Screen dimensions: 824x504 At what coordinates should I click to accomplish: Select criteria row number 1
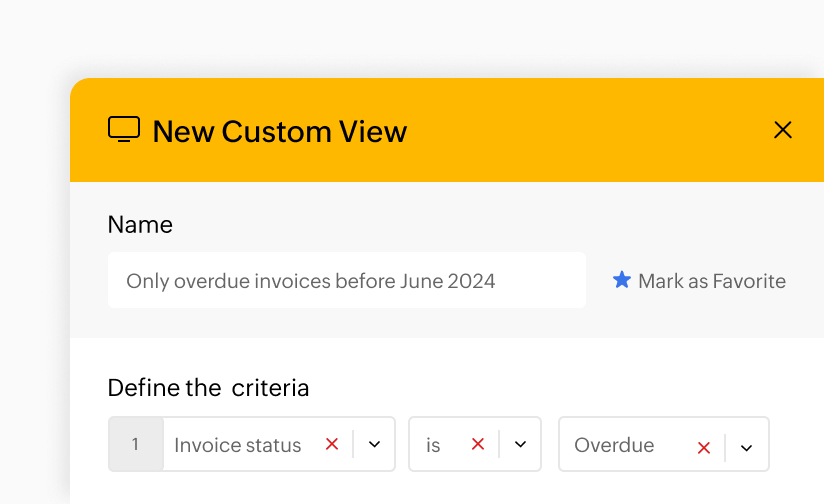(136, 444)
